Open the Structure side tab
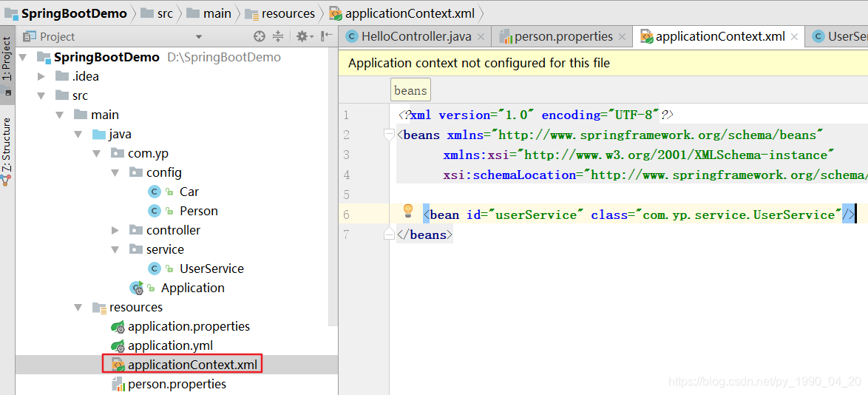Viewport: 868px width, 395px height. 7,151
